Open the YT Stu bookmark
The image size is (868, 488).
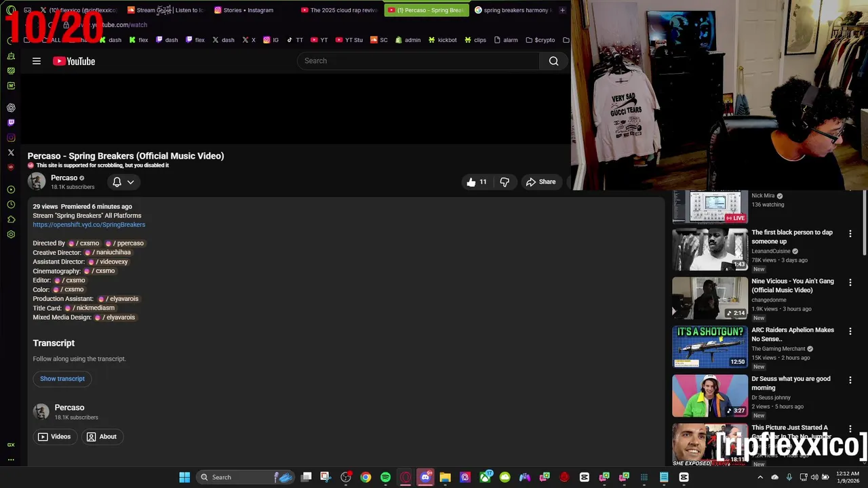click(x=349, y=40)
